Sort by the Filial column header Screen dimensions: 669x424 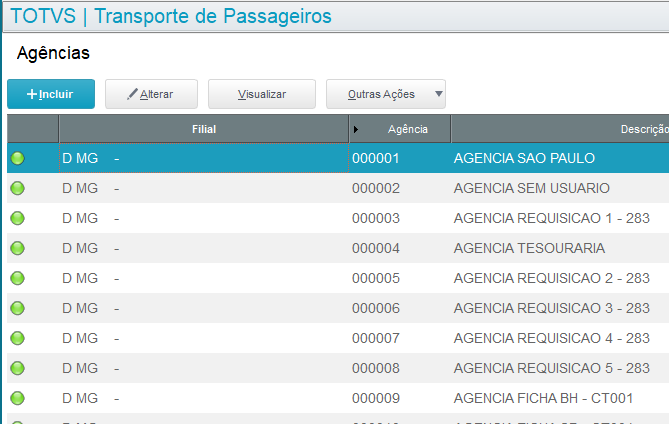(x=204, y=129)
